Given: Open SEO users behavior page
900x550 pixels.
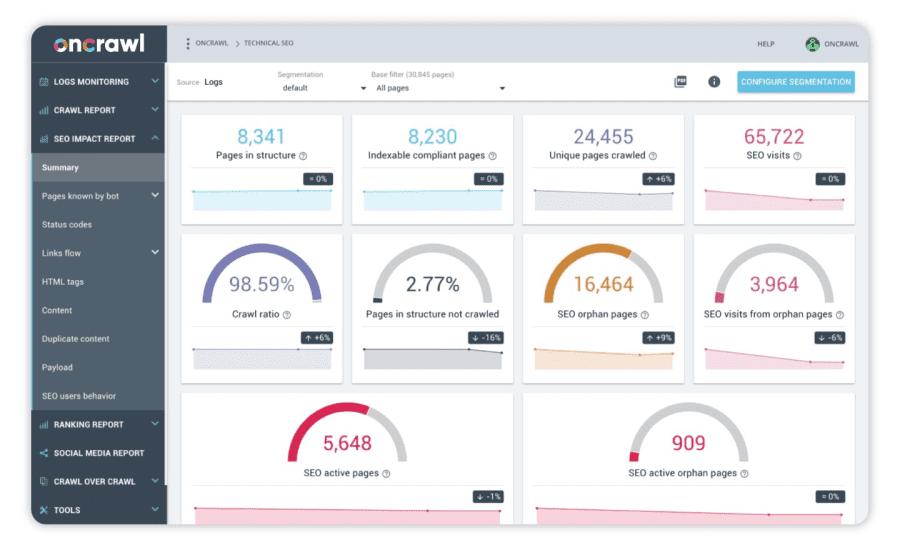Looking at the screenshot, I should pos(79,396).
